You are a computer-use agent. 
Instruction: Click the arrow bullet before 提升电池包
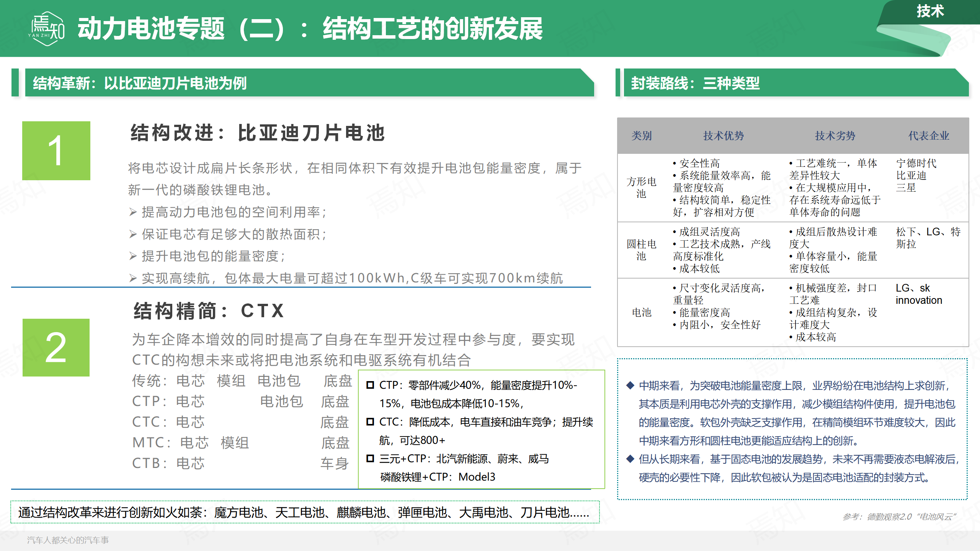133,256
